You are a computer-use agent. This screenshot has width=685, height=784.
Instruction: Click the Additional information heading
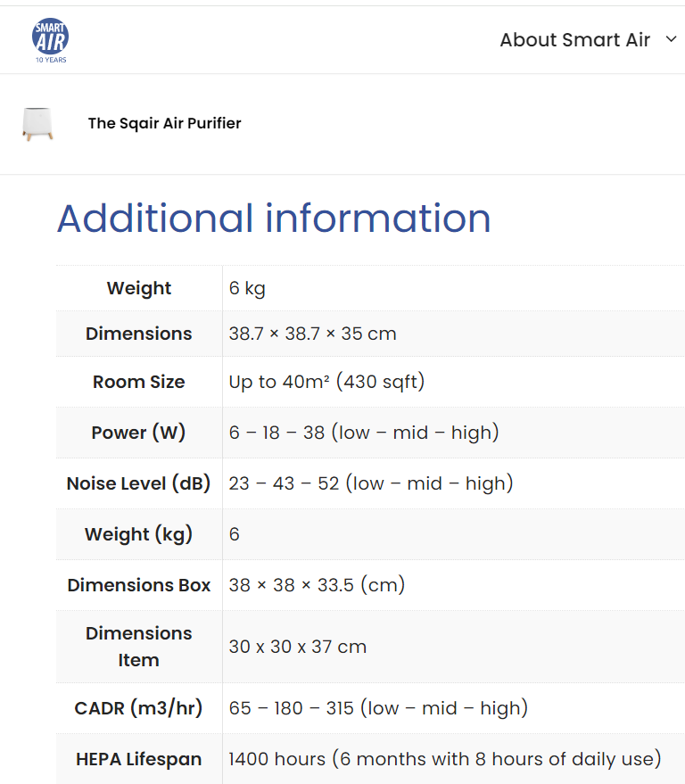point(274,219)
